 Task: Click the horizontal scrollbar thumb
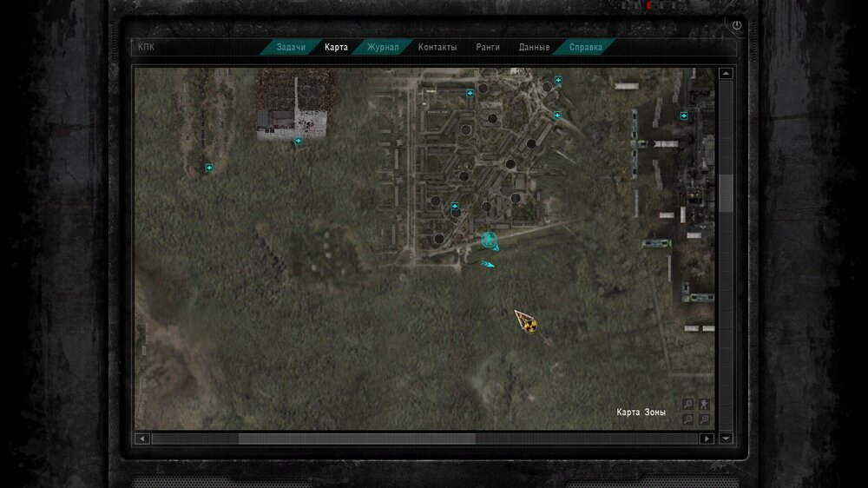(357, 439)
